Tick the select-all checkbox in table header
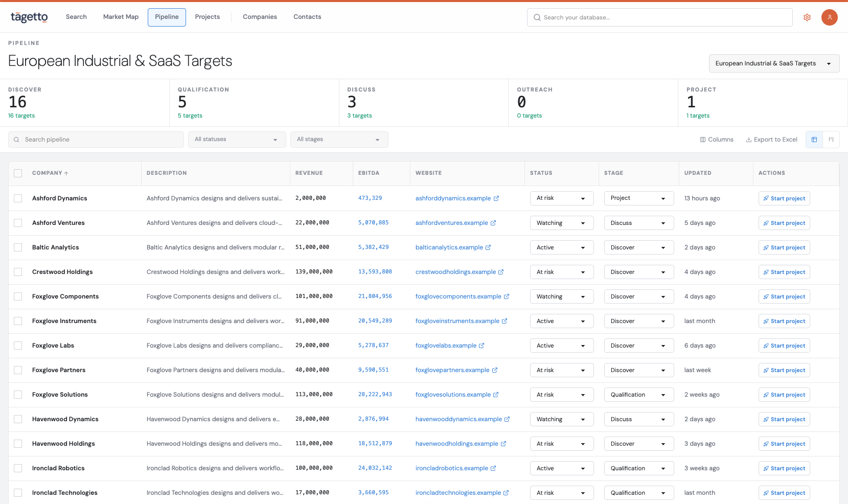The height and width of the screenshot is (504, 848). tap(18, 173)
